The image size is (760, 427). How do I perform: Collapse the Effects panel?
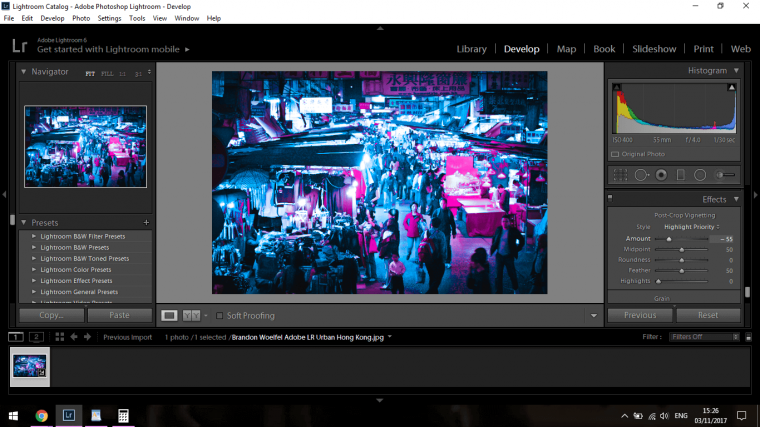pos(736,199)
